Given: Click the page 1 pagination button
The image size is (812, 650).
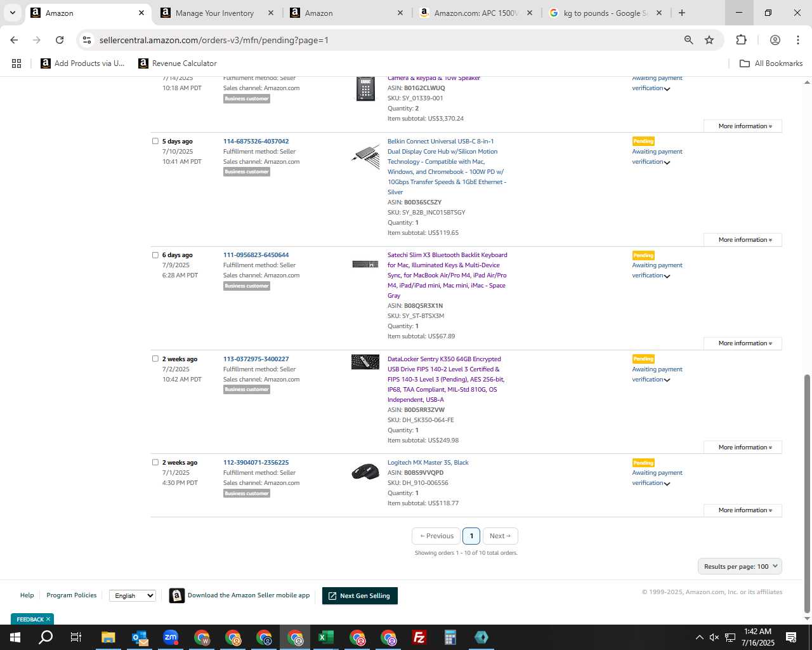Looking at the screenshot, I should tap(471, 536).
